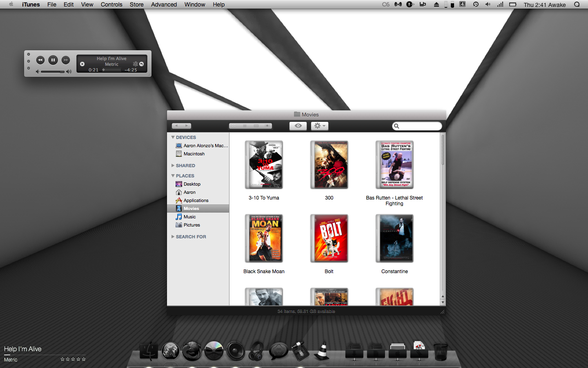Open Aaron home folder in sidebar
The image size is (588, 368).
point(198,192)
